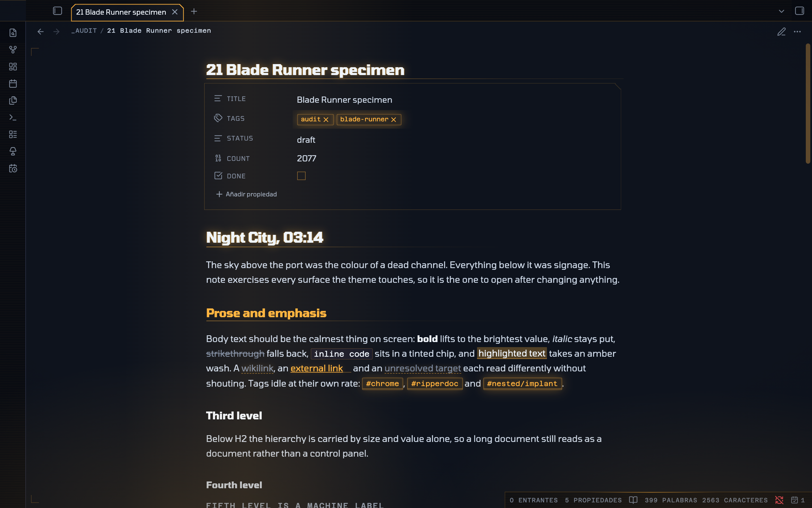The height and width of the screenshot is (508, 812).
Task: Click the Third level heading
Action: 234,416
